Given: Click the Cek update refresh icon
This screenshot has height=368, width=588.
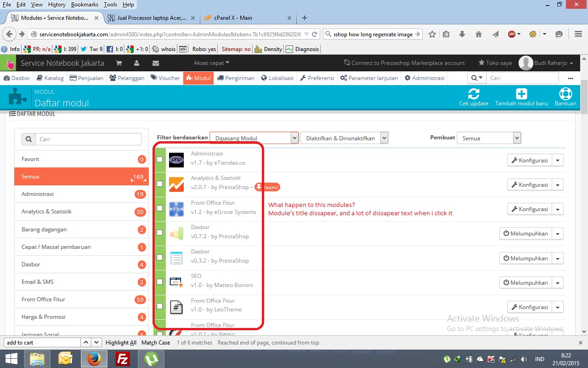Looking at the screenshot, I should click(x=474, y=94).
